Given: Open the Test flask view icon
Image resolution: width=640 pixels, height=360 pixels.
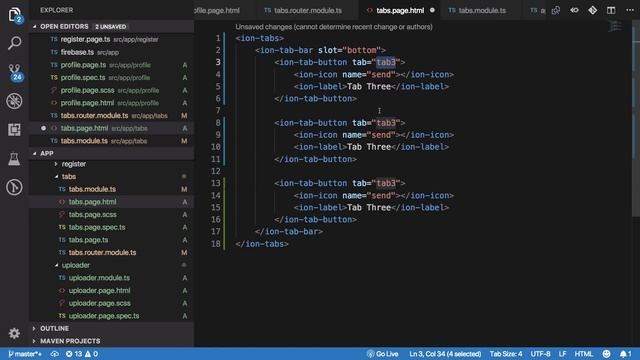Looking at the screenshot, I should coord(14,159).
